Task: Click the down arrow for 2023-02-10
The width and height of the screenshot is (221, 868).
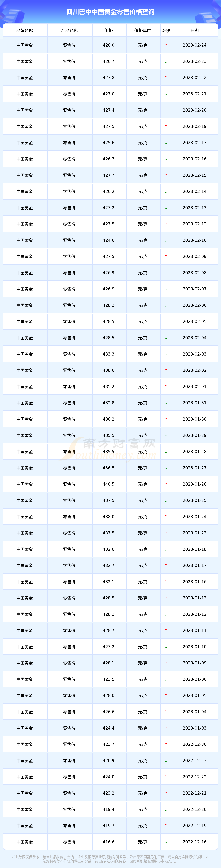Action: pos(166,240)
